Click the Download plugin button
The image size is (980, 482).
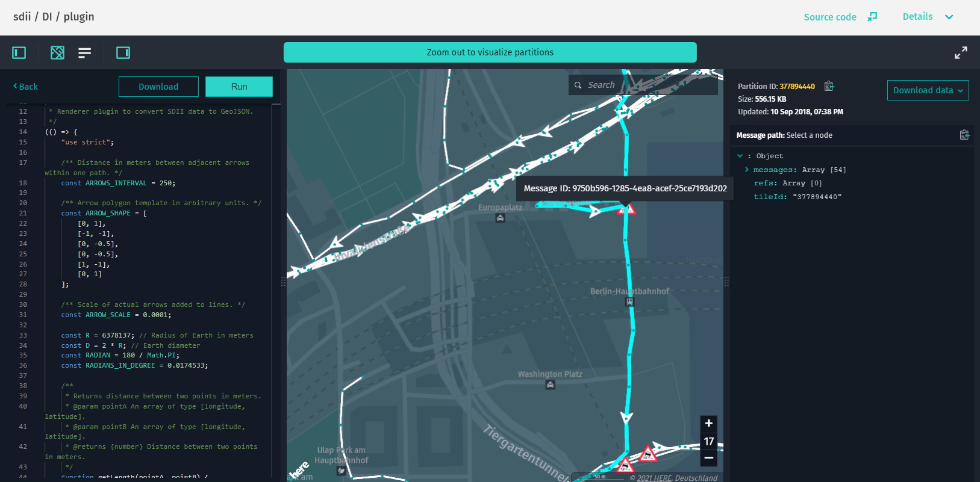158,87
